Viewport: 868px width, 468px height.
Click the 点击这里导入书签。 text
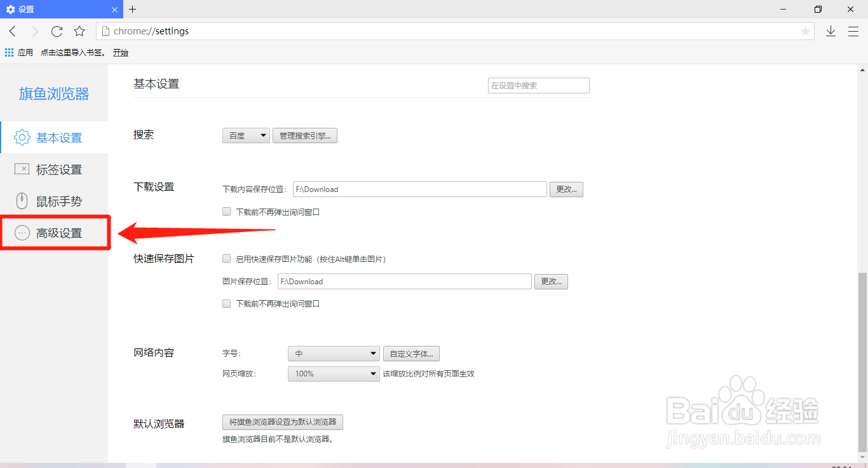click(x=73, y=53)
